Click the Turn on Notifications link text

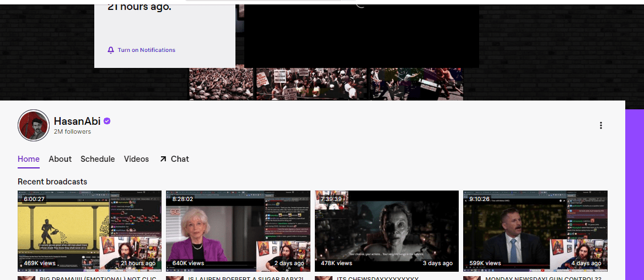[x=146, y=50]
